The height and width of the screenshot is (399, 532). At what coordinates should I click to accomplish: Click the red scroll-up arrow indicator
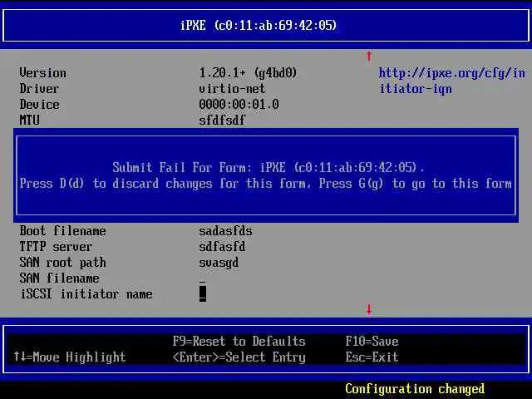[369, 57]
